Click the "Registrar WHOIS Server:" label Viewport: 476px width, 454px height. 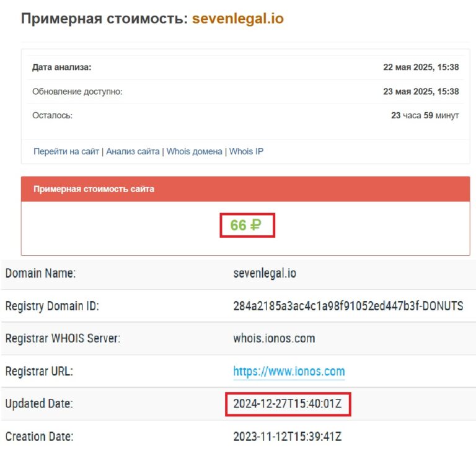(x=63, y=339)
